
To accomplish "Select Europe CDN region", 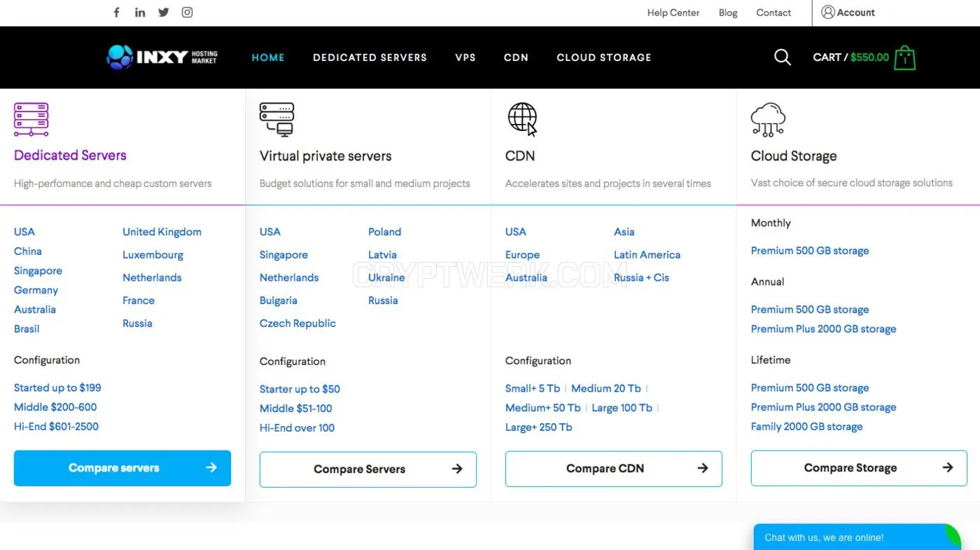I will [522, 255].
